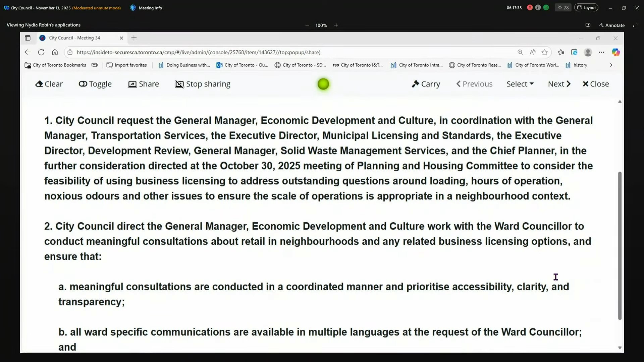Open a new browser tab
Screen dimensions: 644x362
(134, 38)
